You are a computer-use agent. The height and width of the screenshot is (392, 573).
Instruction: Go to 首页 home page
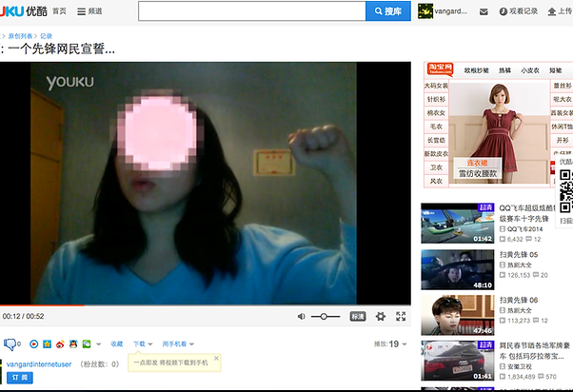[59, 11]
